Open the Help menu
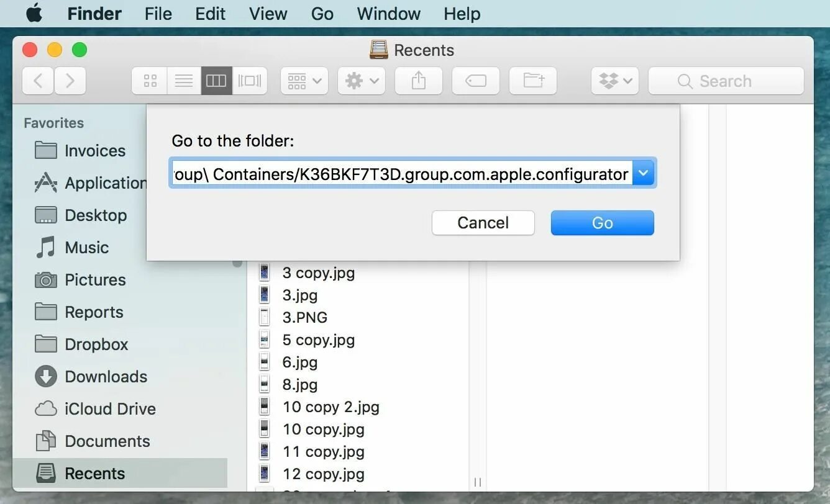The image size is (830, 504). point(462,14)
